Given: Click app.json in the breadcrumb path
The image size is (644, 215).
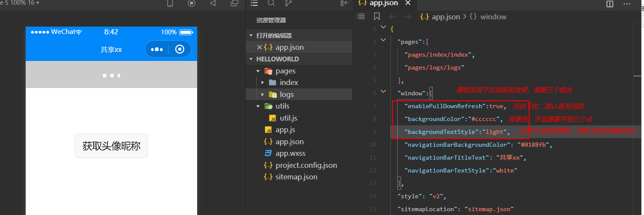Looking at the screenshot, I should click(446, 17).
